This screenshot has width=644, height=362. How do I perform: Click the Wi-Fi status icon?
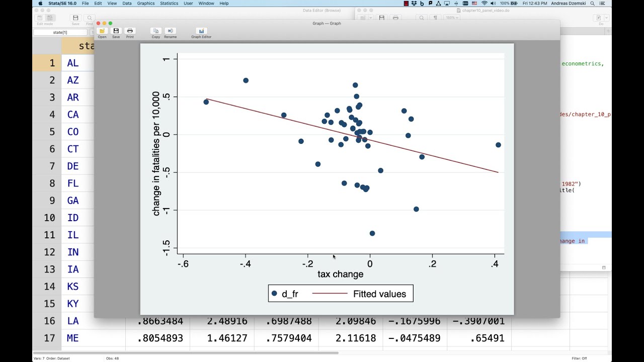click(485, 3)
